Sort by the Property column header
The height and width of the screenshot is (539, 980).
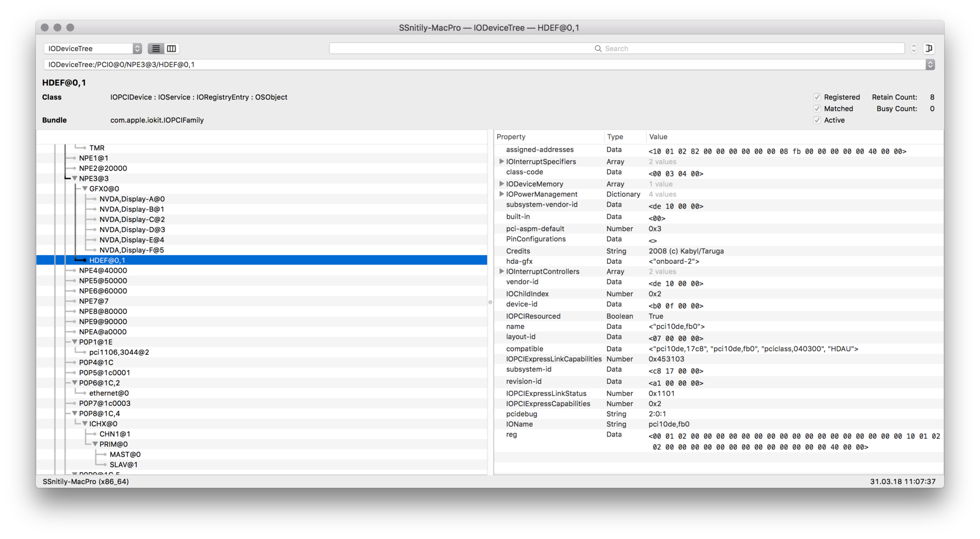pos(549,137)
